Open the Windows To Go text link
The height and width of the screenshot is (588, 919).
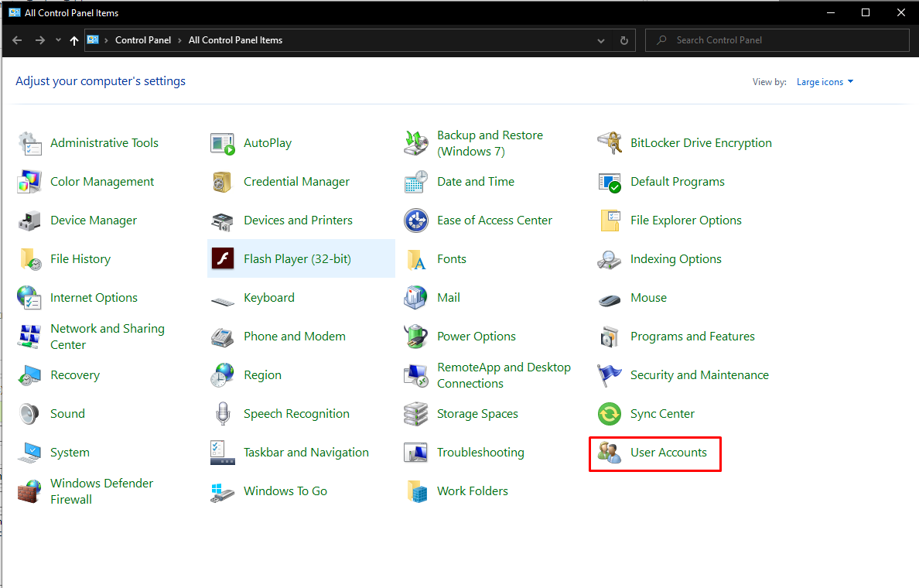[x=285, y=491]
